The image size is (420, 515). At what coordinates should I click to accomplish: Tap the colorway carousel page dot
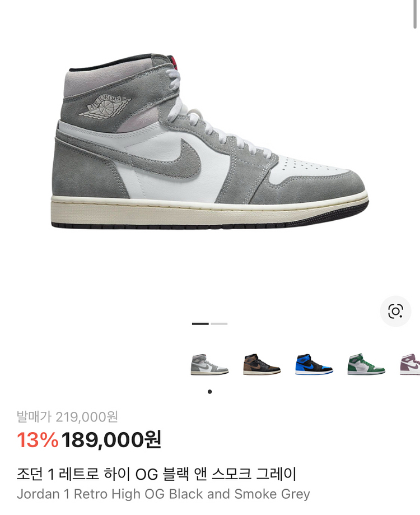pyautogui.click(x=209, y=392)
